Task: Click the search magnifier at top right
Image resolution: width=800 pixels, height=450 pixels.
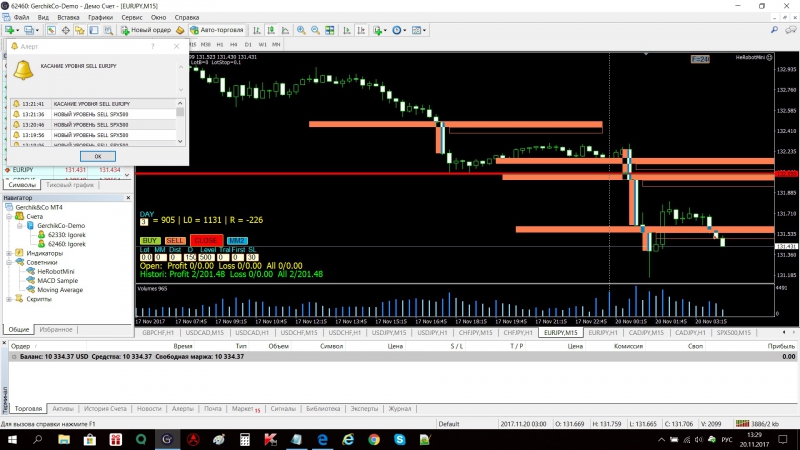Action: pos(774,30)
